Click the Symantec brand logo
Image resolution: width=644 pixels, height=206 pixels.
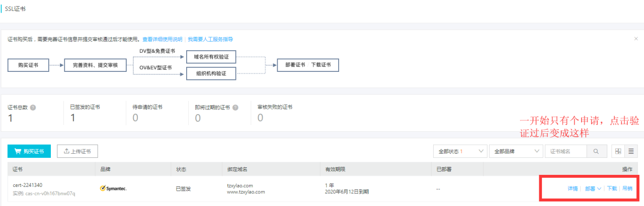(x=113, y=188)
